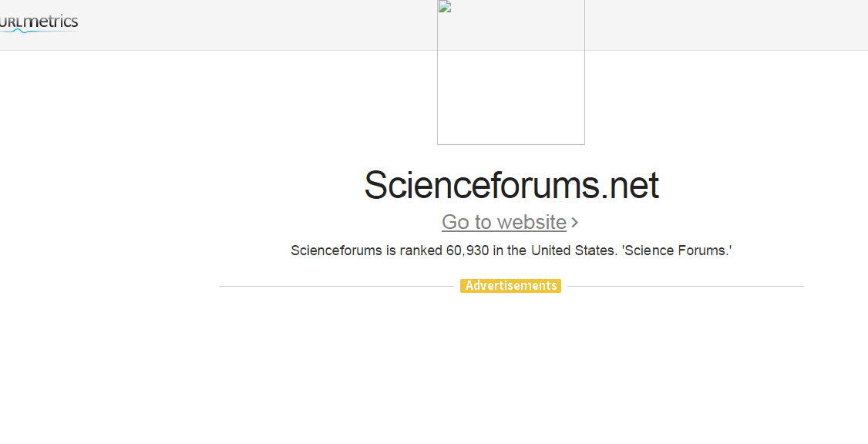
Task: Click the divider line left of Advertisements
Action: [339, 286]
